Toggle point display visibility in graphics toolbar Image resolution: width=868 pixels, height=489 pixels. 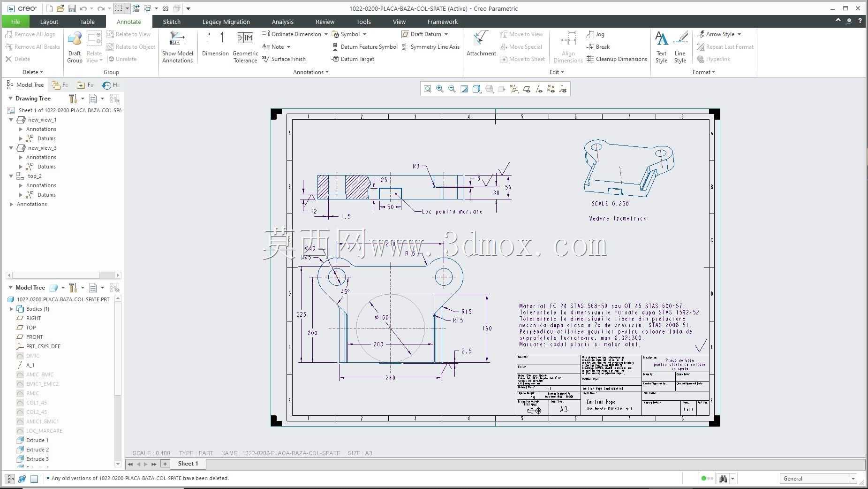pyautogui.click(x=551, y=89)
